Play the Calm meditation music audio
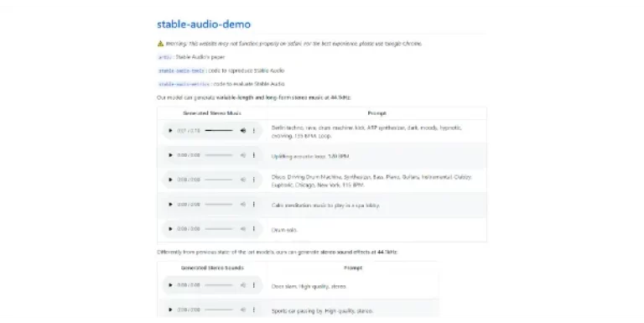The height and width of the screenshot is (323, 644). 170,204
